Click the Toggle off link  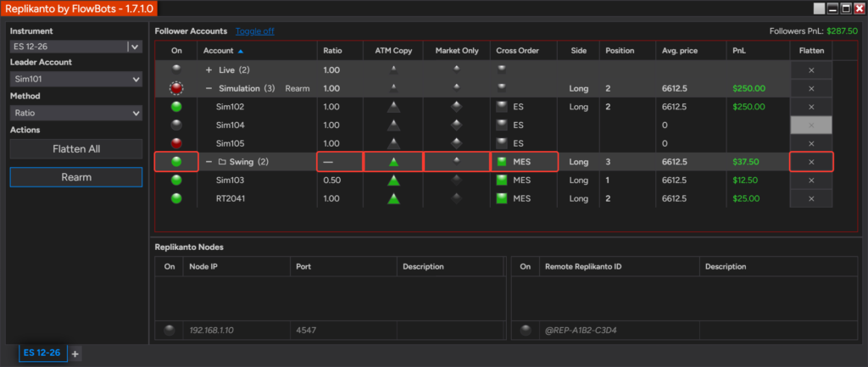coord(254,31)
